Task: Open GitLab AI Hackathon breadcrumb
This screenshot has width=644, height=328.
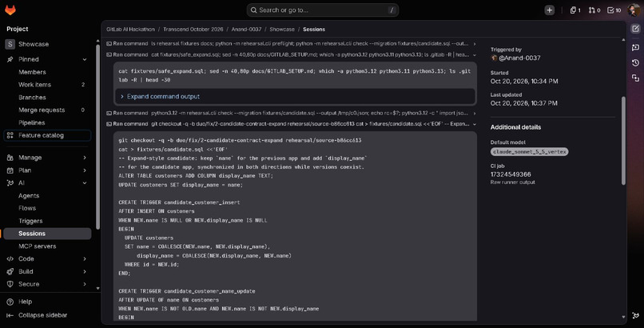Action: 130,29
